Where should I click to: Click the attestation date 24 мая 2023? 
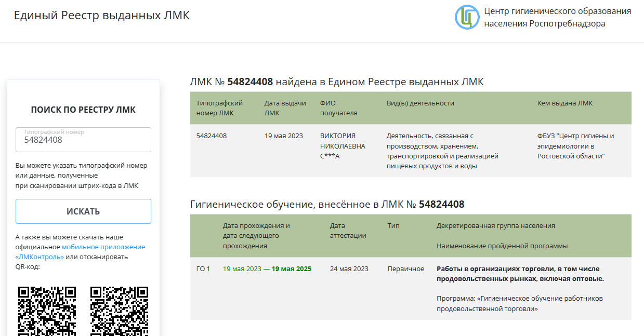tap(349, 269)
